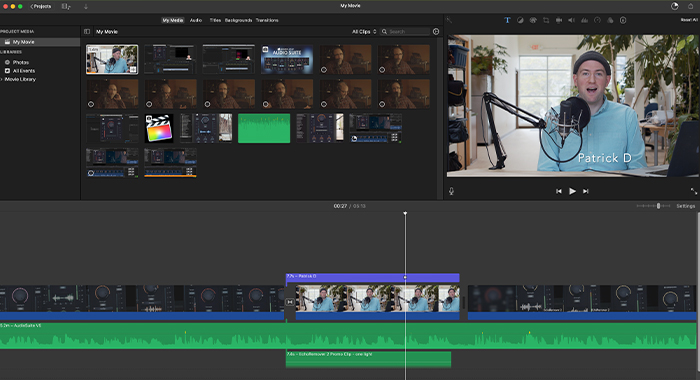Select the Final Cut Pro clapperboard thumbnail
Image resolution: width=700 pixels, height=380 pixels.
point(159,129)
